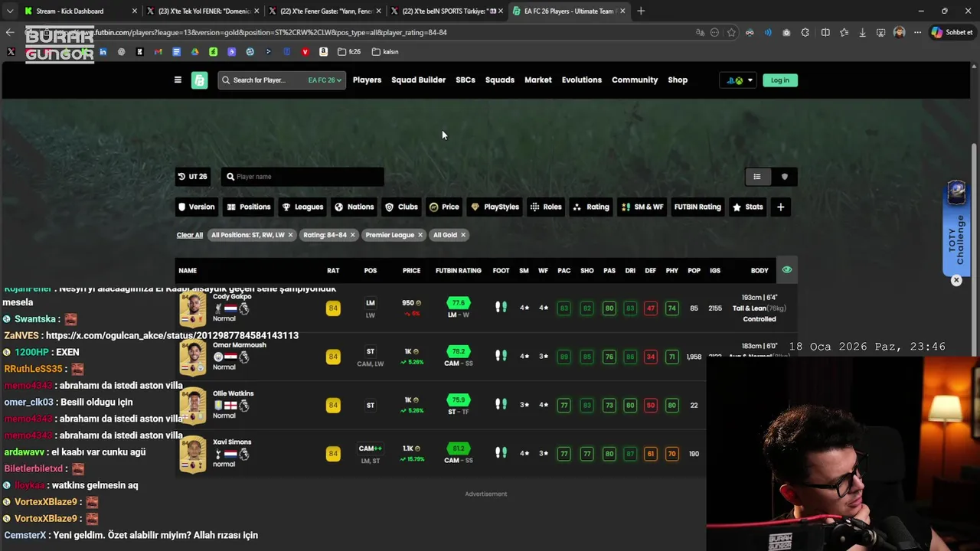Remove the All Gold filter chip
This screenshot has height=551, width=980.
tap(462, 235)
